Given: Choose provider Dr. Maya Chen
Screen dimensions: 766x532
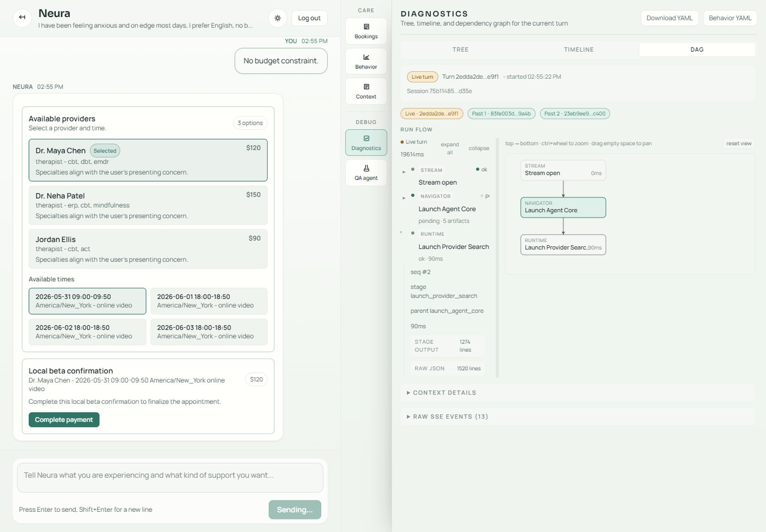Looking at the screenshot, I should pos(148,160).
